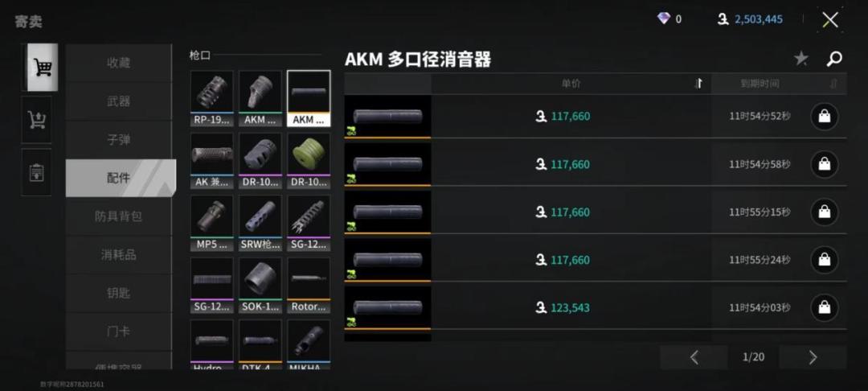This screenshot has width=868, height=391.
Task: Go to next page of listings
Action: coord(813,357)
